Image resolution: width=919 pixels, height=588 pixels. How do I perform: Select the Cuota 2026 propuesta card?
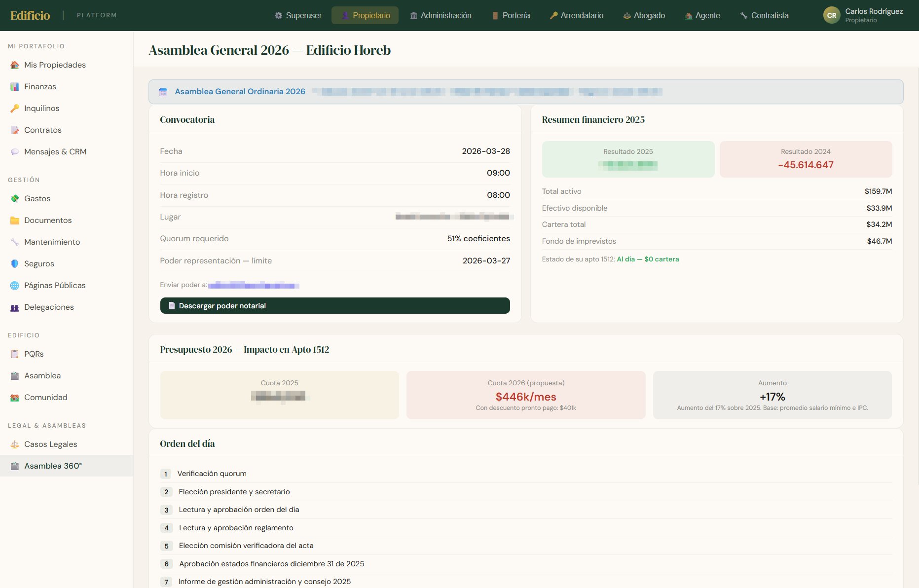pos(526,395)
